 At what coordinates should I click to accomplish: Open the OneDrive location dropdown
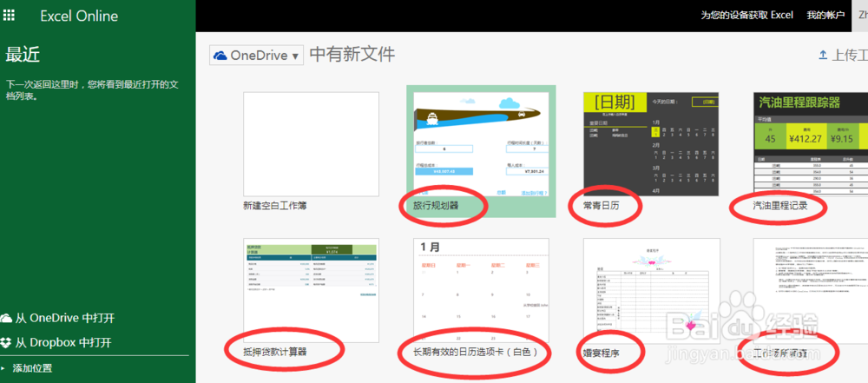coord(256,56)
